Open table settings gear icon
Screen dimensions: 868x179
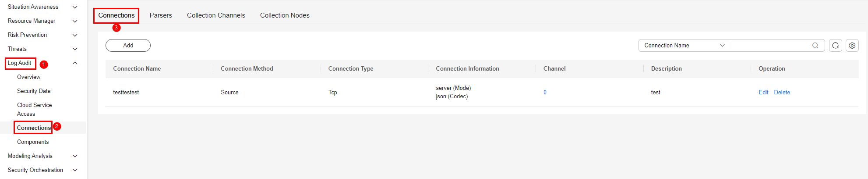click(852, 46)
